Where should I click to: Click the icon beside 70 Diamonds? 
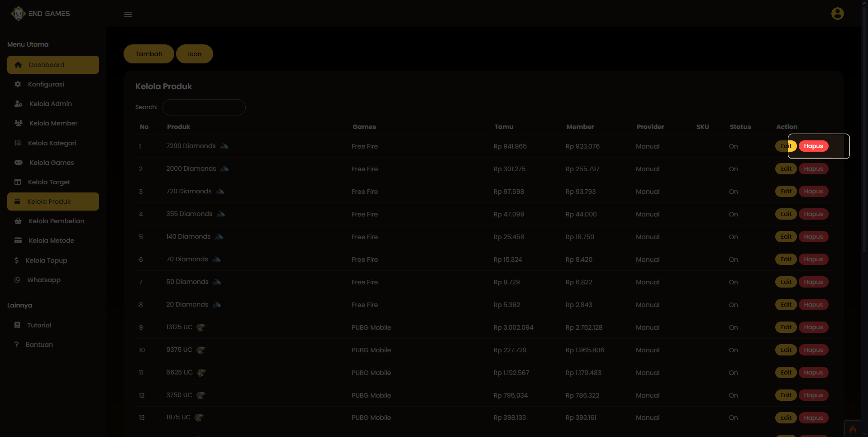(x=216, y=259)
